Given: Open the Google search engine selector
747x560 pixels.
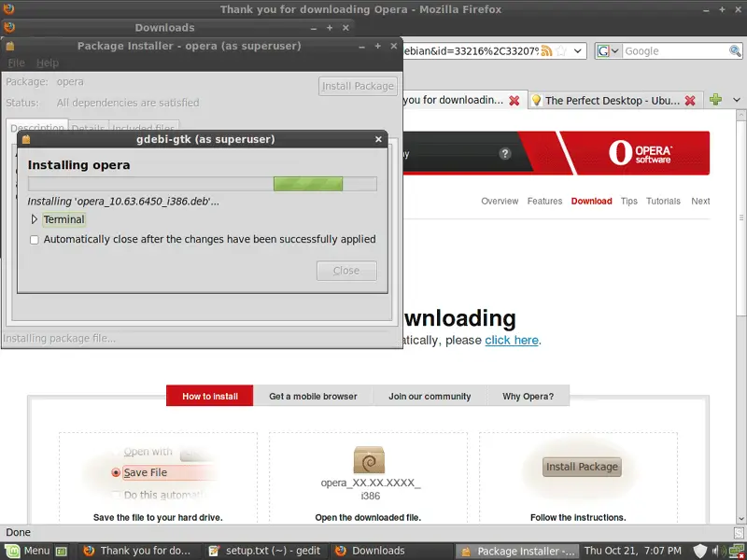Looking at the screenshot, I should click(608, 51).
